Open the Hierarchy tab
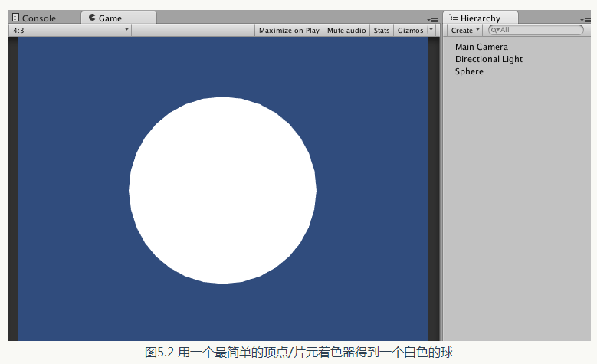The height and width of the screenshot is (364, 597). 480,18
